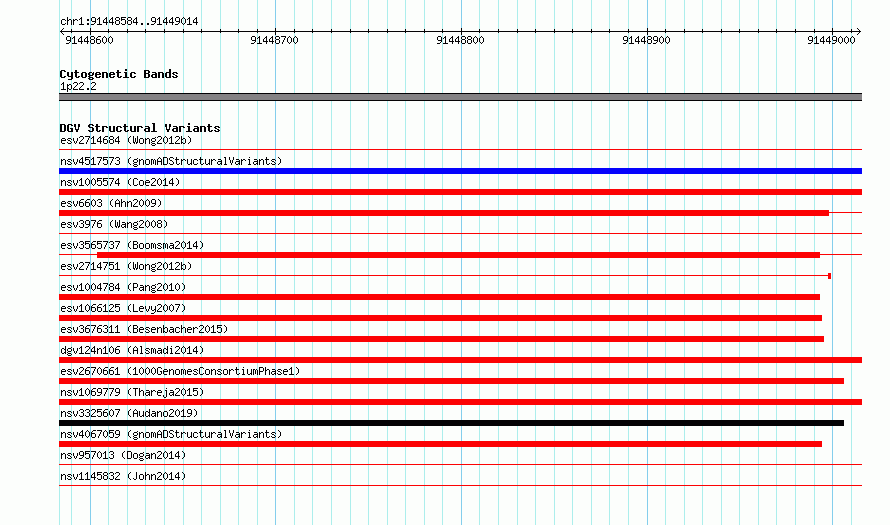Click the esv2714684 (Wong2012b) variant label
The width and height of the screenshot is (890, 525).
[x=126, y=140]
